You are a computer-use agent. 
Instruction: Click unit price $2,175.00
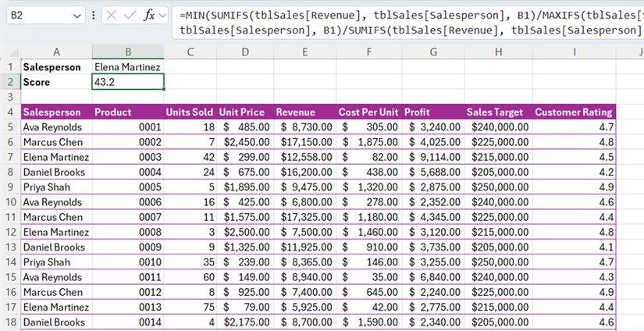[247, 322]
